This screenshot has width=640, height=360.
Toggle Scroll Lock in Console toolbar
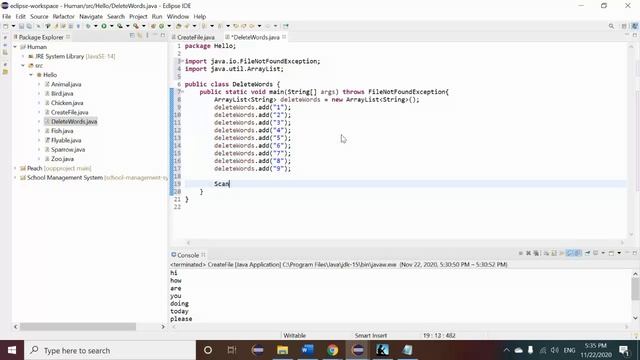coord(553,253)
